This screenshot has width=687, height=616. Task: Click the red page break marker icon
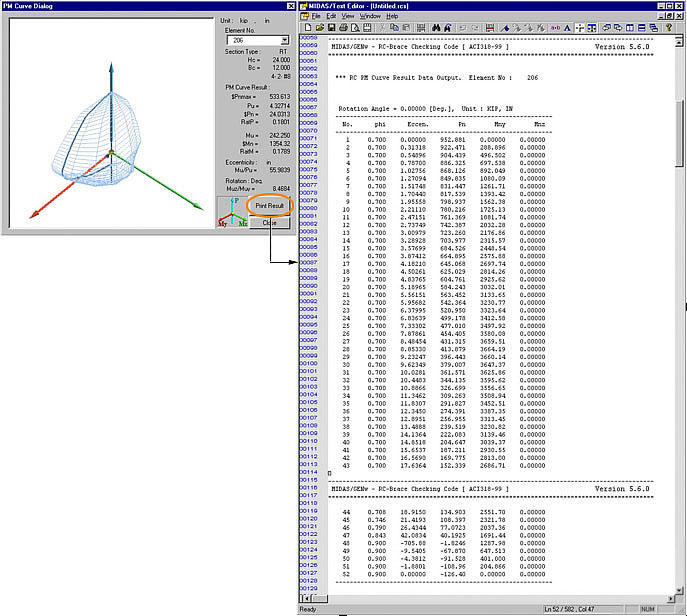tap(490, 28)
